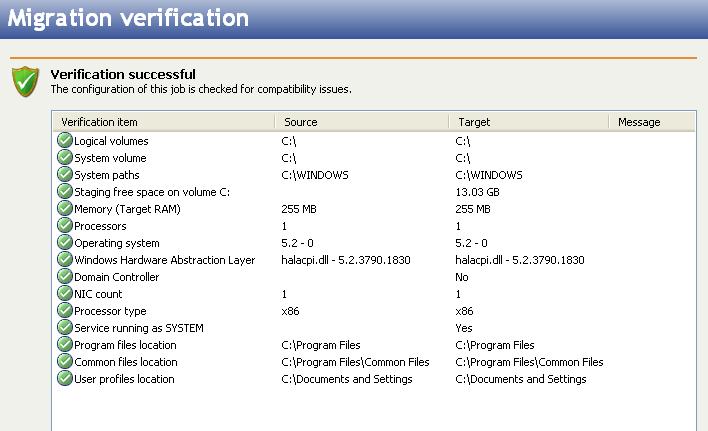
Task: Select the Common files location row
Action: [x=128, y=362]
